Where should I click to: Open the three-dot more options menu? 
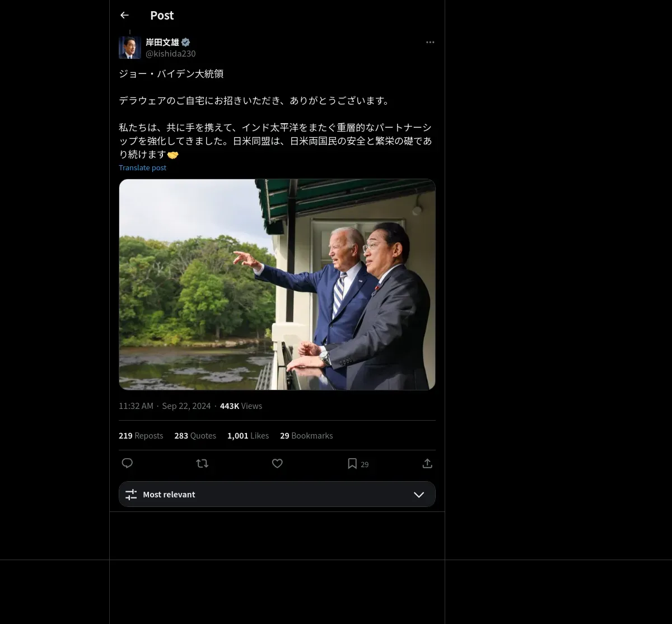tap(430, 42)
